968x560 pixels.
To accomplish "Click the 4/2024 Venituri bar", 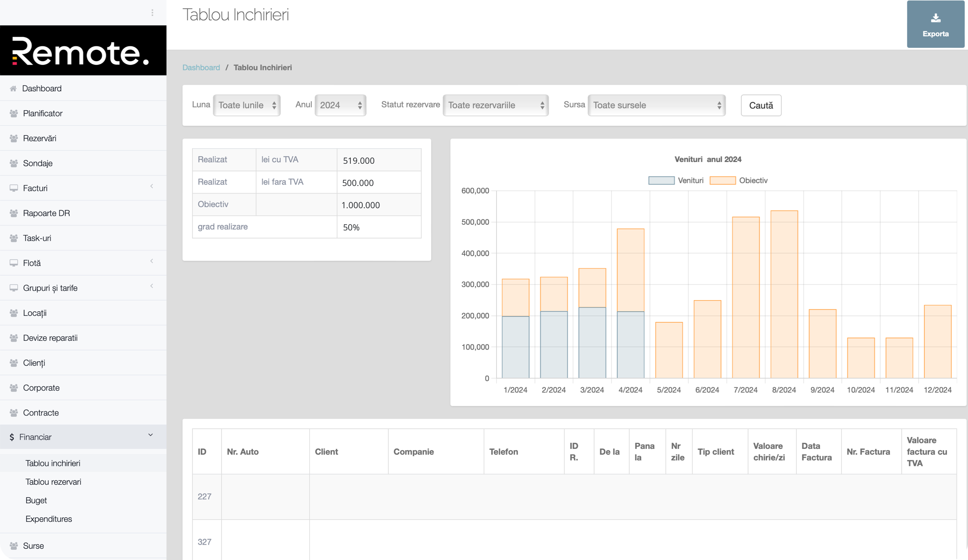I will [631, 345].
